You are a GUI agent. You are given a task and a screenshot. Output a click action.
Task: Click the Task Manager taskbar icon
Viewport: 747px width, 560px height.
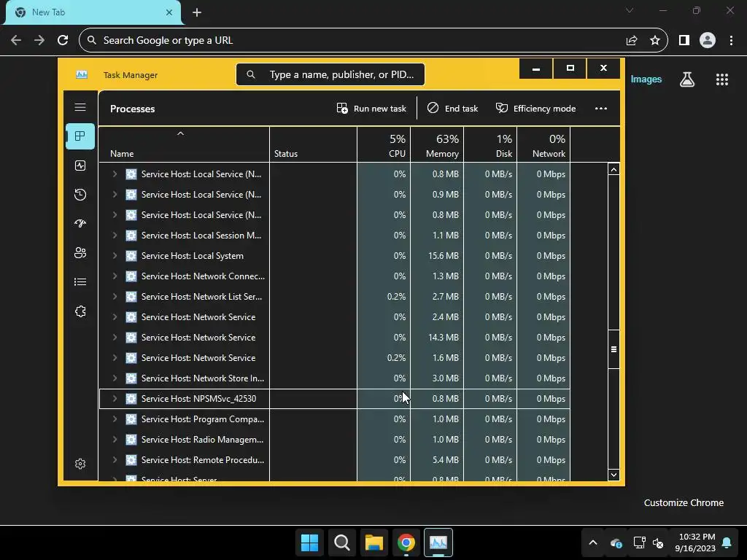click(x=438, y=542)
